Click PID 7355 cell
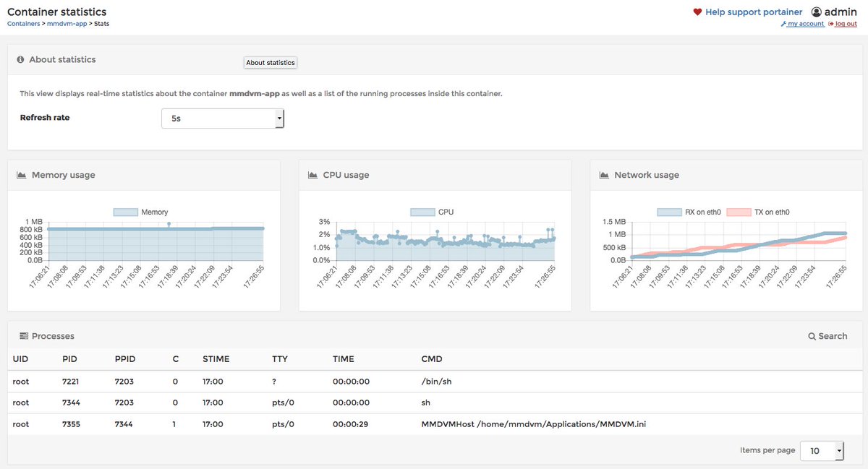868x469 pixels. coord(71,424)
